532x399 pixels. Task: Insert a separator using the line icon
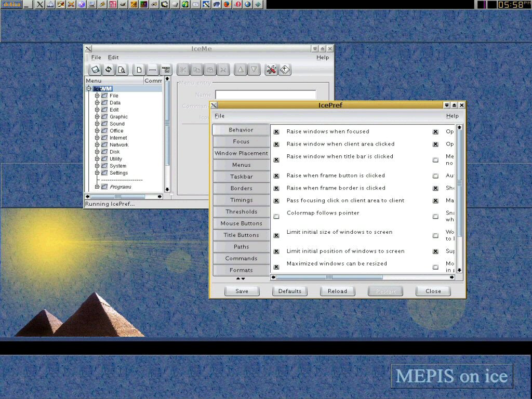(x=152, y=70)
